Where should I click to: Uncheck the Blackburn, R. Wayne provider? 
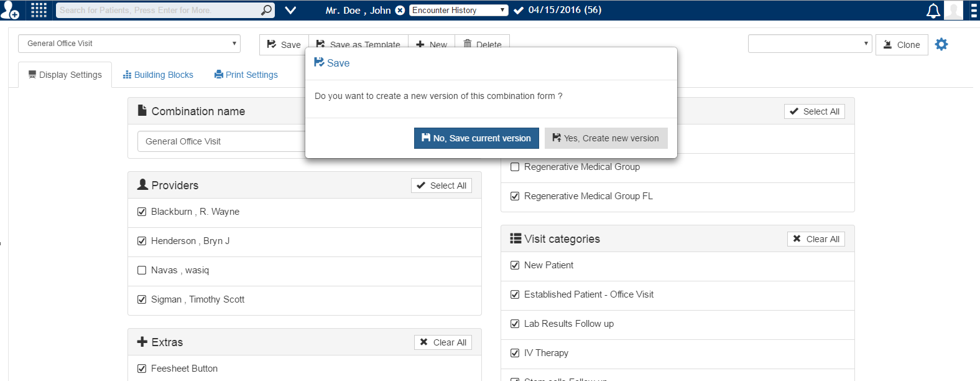[142, 212]
